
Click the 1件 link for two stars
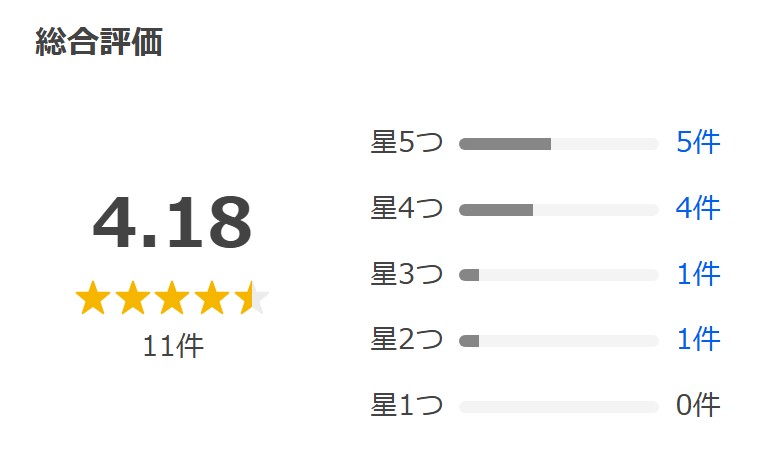point(698,339)
